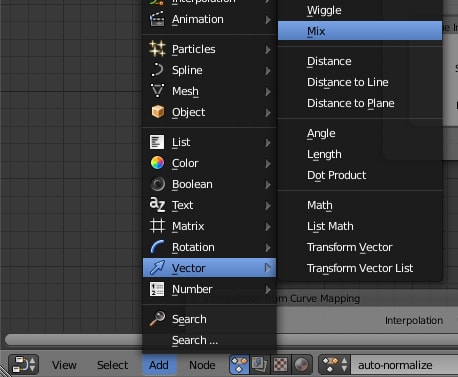Expand the Boolean submenu arrow

[268, 185]
